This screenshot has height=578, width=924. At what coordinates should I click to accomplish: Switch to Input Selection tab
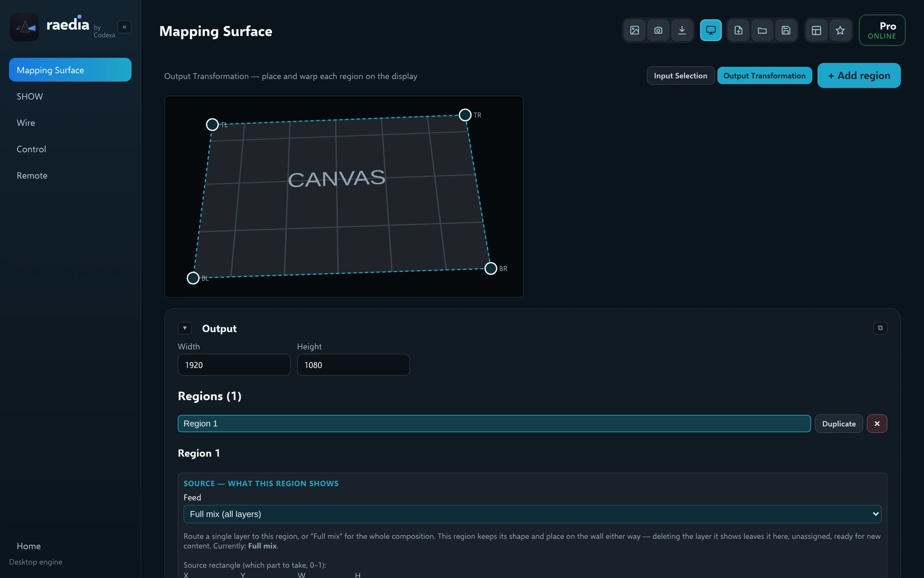680,76
